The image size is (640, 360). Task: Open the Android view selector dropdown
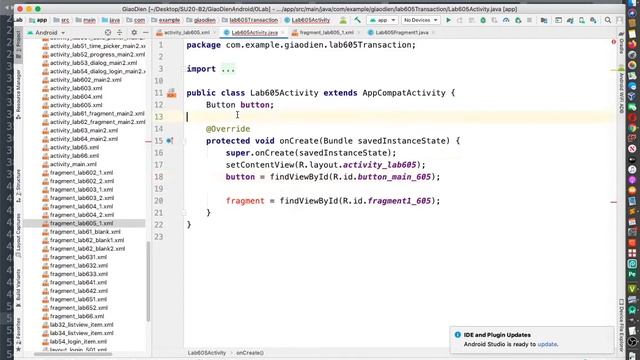pyautogui.click(x=46, y=32)
